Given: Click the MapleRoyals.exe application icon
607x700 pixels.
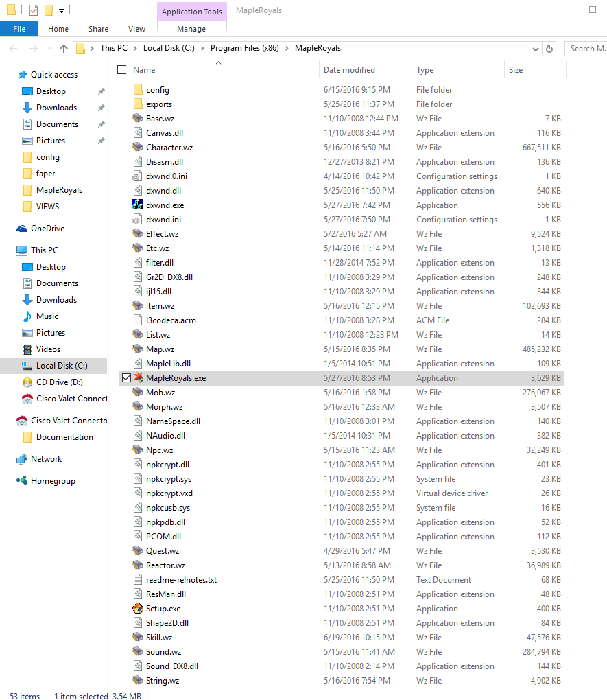Looking at the screenshot, I should tap(138, 377).
